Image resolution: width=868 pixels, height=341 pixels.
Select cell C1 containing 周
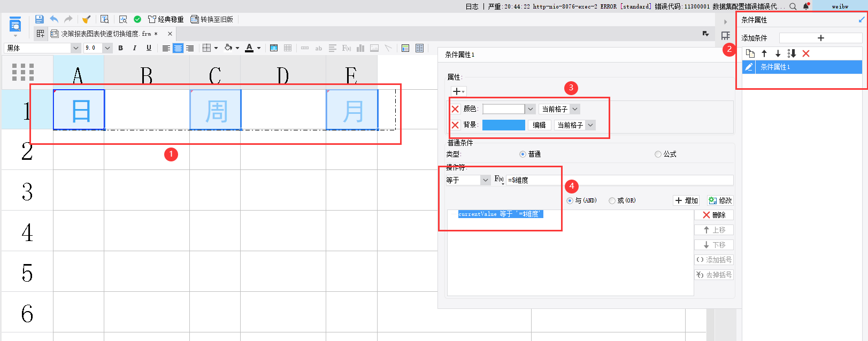[215, 110]
